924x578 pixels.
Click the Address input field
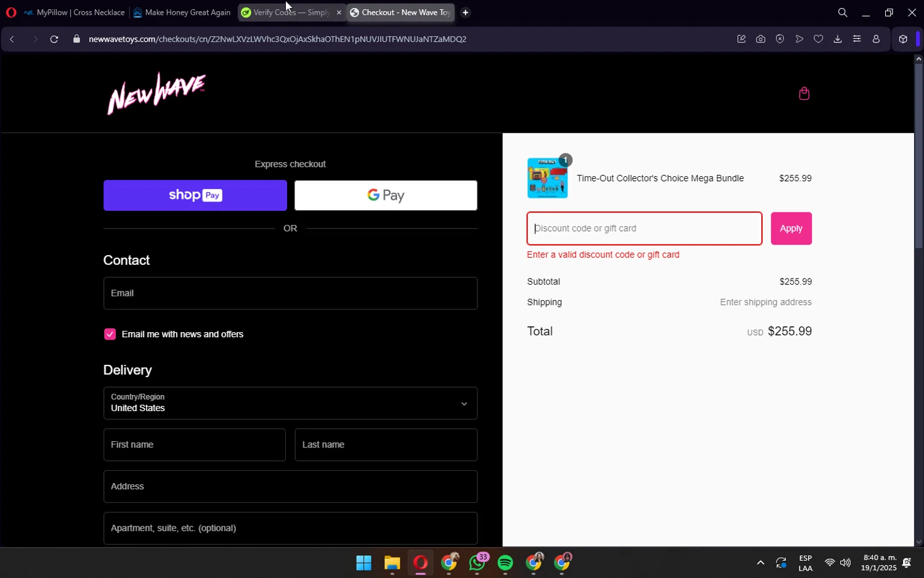coord(290,487)
